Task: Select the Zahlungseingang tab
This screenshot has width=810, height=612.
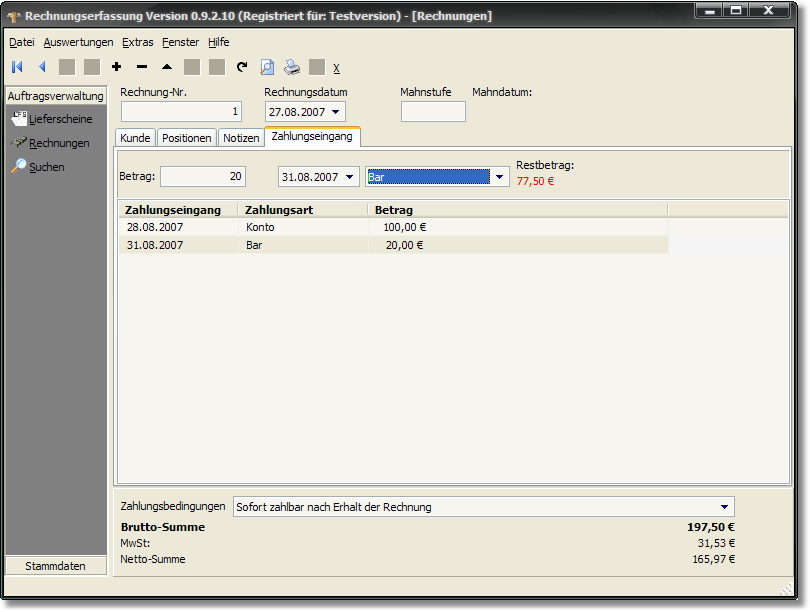Action: click(312, 136)
